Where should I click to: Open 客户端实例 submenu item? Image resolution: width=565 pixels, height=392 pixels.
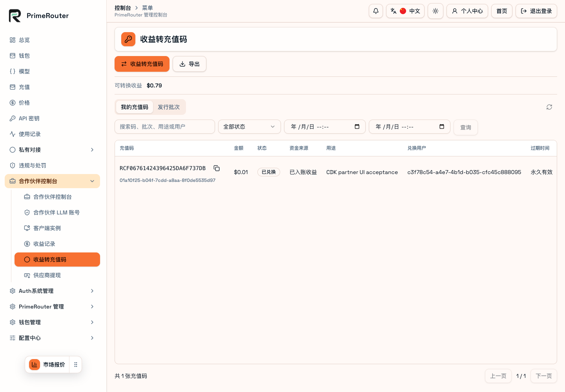57,228
